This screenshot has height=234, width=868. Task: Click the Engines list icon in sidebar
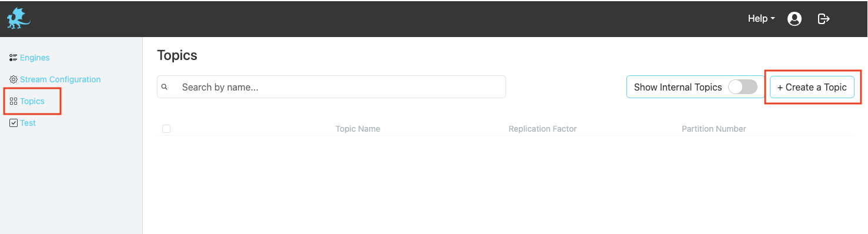[x=14, y=58]
